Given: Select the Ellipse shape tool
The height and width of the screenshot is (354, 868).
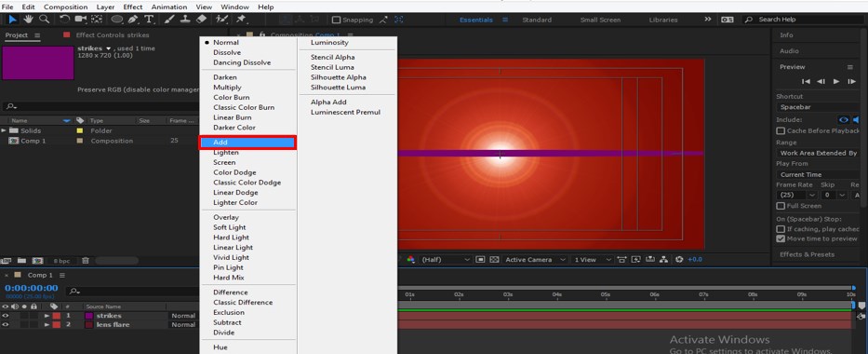Looking at the screenshot, I should 117,20.
